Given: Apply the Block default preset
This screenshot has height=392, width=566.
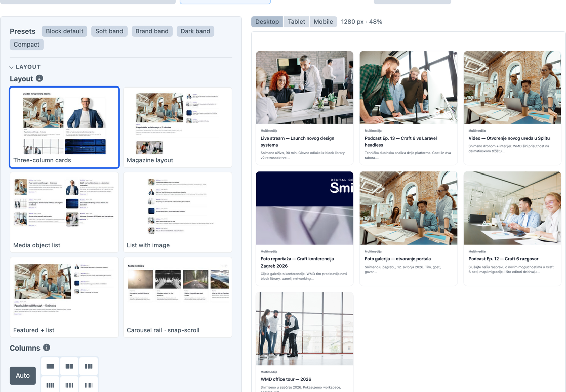Looking at the screenshot, I should point(64,31).
